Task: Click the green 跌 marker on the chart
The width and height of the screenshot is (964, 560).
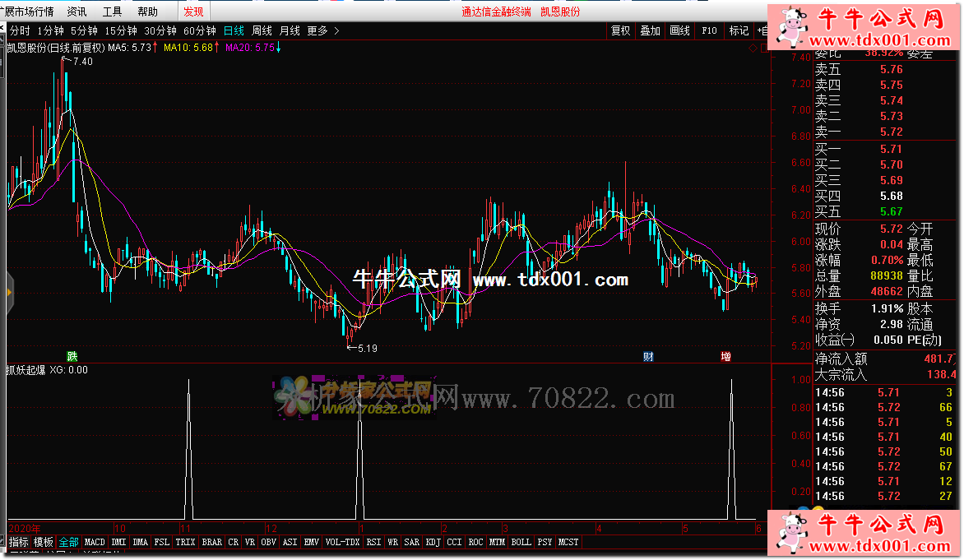Action: coord(72,357)
